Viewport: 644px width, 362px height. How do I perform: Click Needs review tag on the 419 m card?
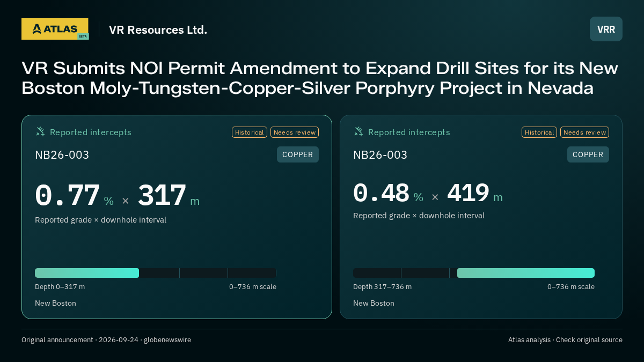584,132
